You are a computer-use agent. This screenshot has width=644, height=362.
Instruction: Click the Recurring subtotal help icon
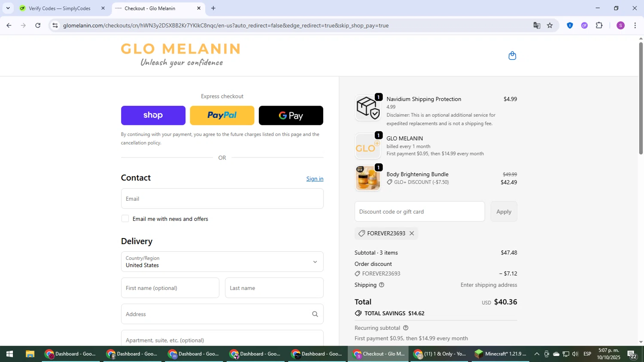point(406,328)
